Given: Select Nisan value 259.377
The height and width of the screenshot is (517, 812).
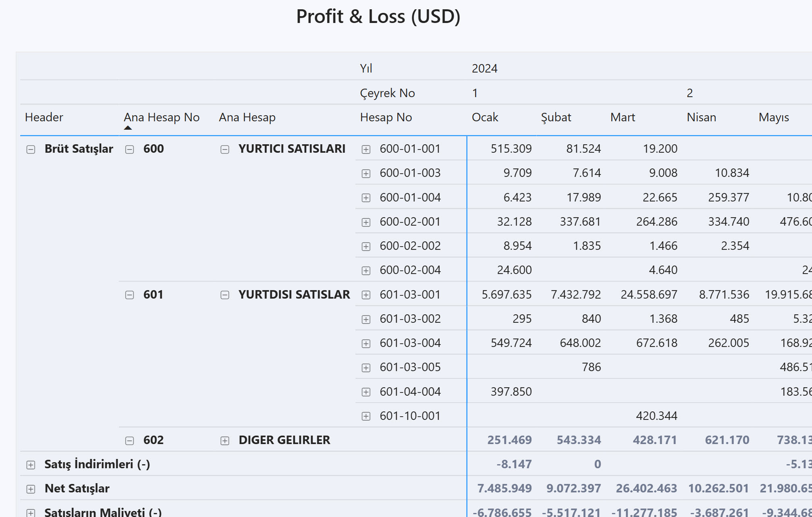Looking at the screenshot, I should pos(729,197).
